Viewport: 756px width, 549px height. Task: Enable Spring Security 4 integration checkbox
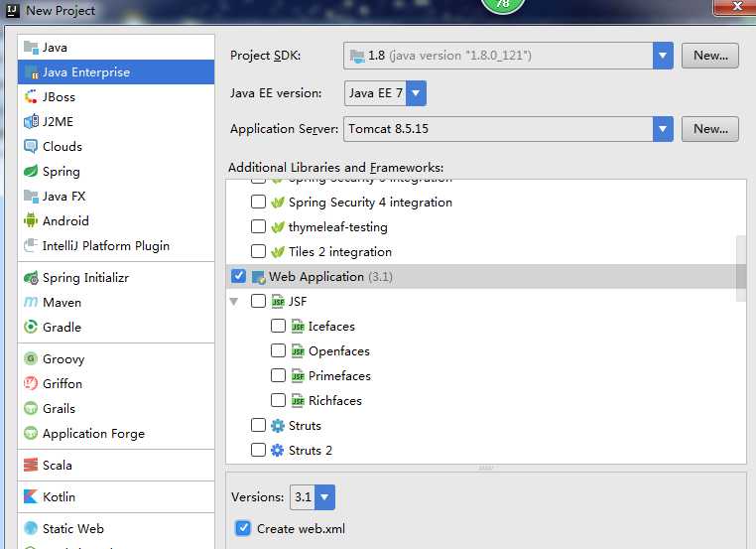[x=258, y=202]
